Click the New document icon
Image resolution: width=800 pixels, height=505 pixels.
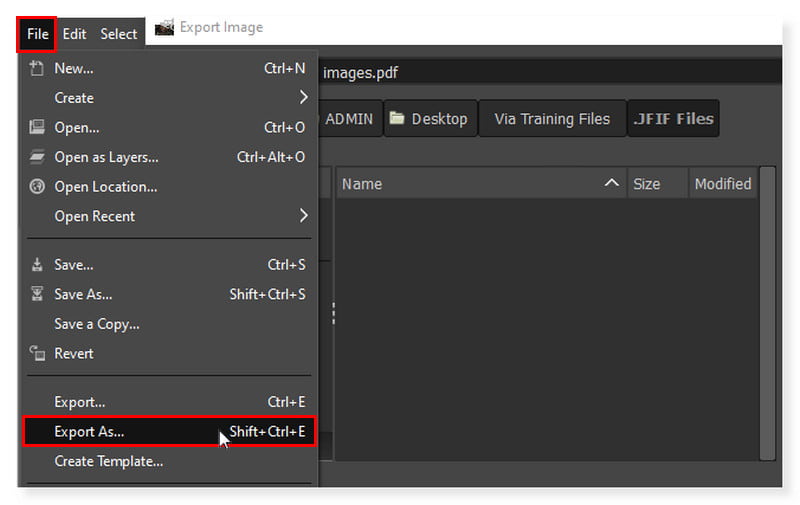(36, 68)
